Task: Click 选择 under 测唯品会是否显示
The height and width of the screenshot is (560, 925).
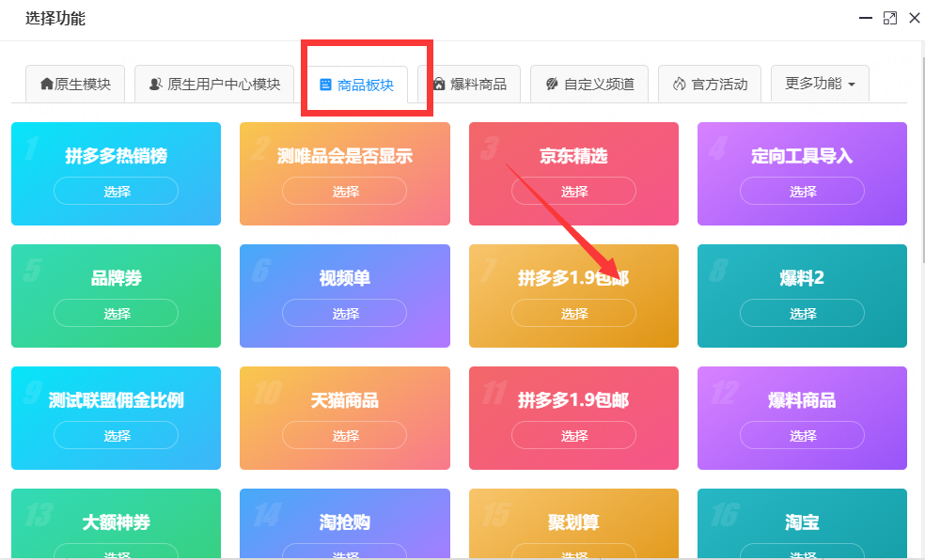Action: (x=344, y=191)
